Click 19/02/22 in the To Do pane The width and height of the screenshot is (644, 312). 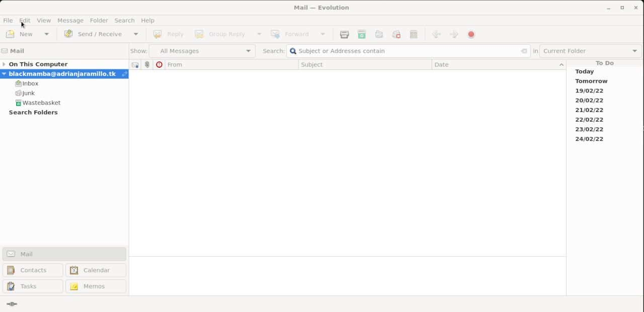(x=589, y=91)
